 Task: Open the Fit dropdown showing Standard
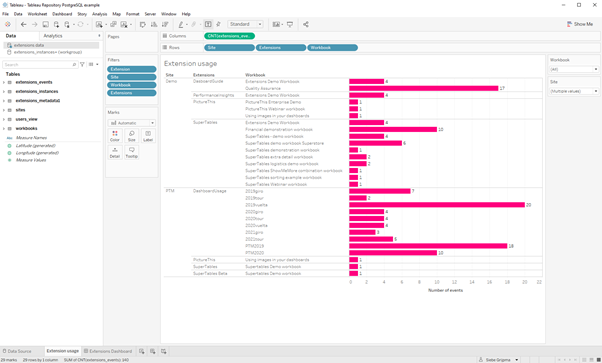[245, 24]
